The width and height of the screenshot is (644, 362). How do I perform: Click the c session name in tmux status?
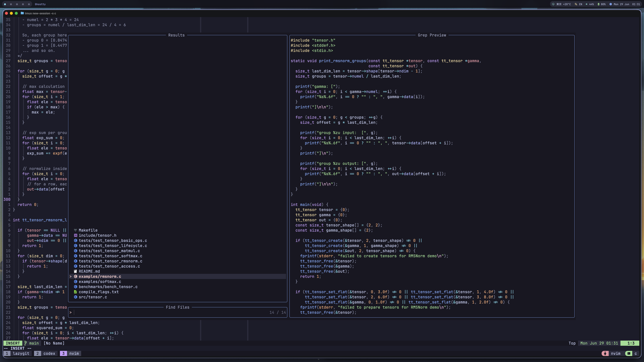coord(636,354)
